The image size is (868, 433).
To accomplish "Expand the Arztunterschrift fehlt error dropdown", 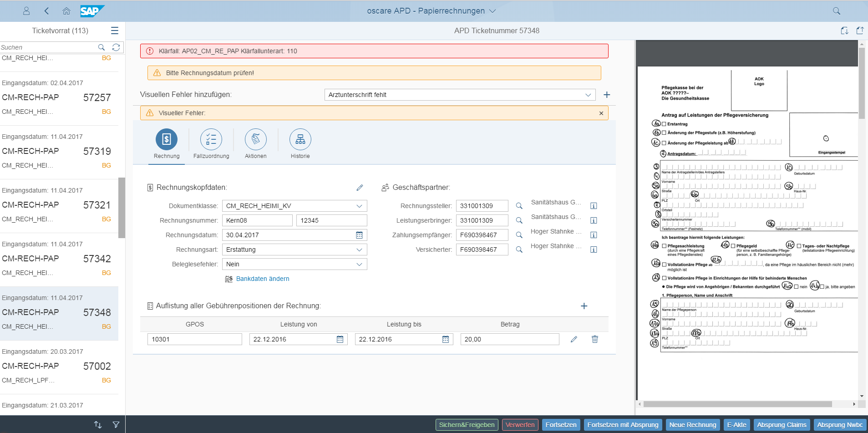I will [588, 95].
